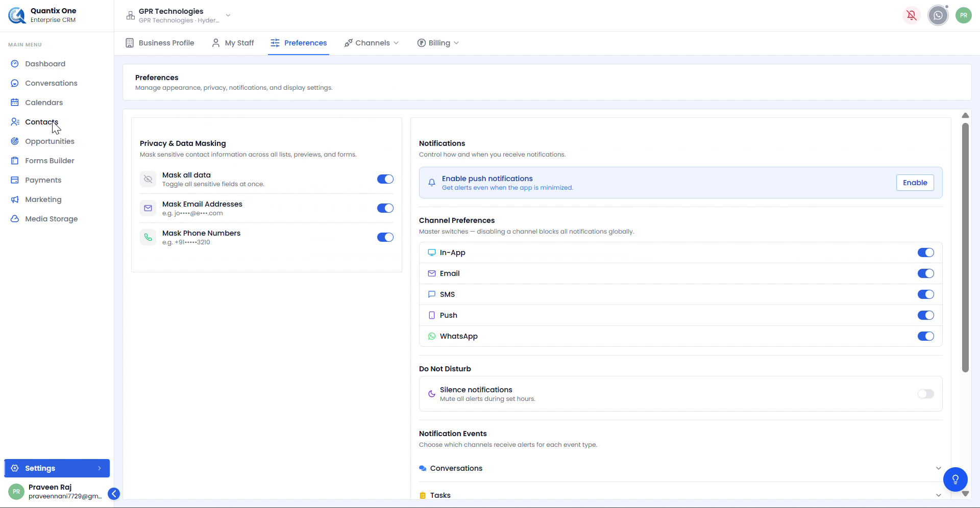Click the Calendars icon in sidebar
The height and width of the screenshot is (508, 980).
[15, 103]
